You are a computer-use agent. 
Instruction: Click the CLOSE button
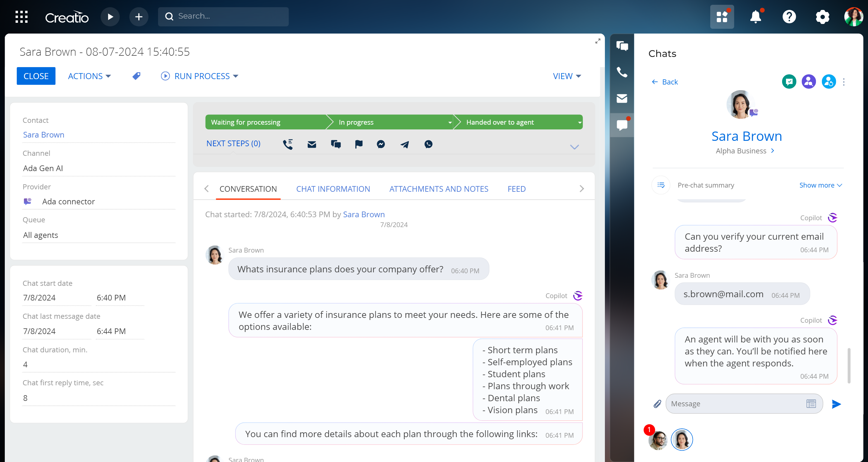pyautogui.click(x=36, y=76)
